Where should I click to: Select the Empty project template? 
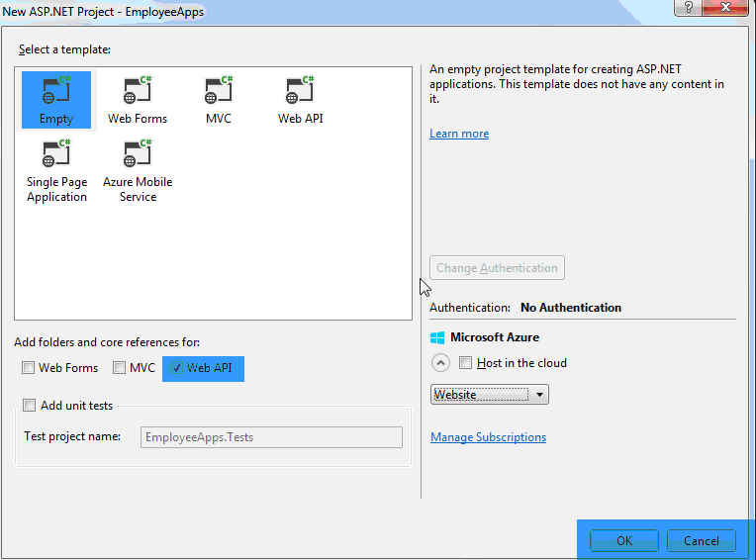[56, 100]
